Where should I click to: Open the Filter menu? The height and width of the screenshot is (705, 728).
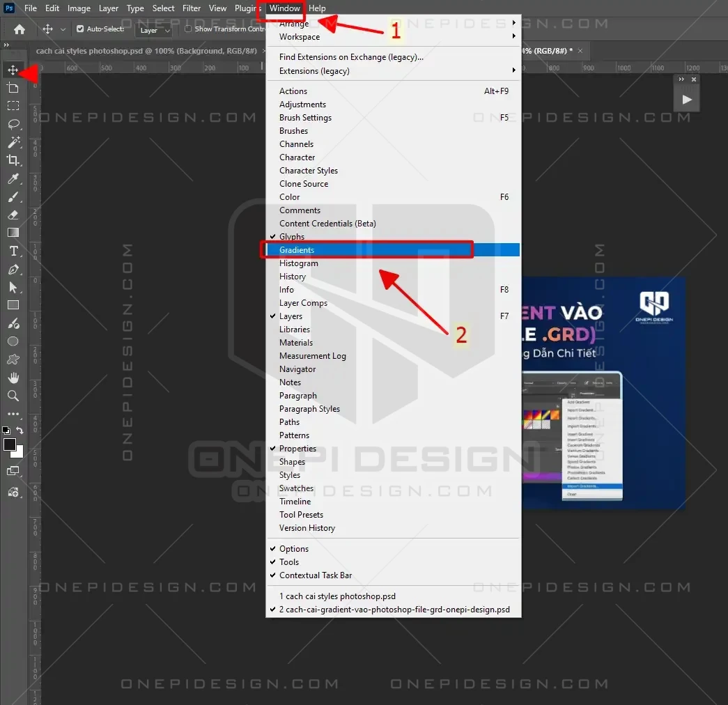[192, 8]
